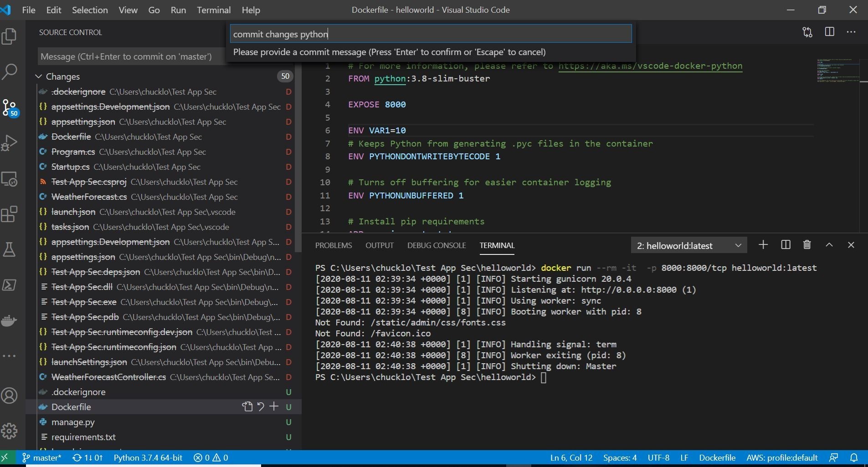Click the notifications bell in status bar

coord(854,457)
